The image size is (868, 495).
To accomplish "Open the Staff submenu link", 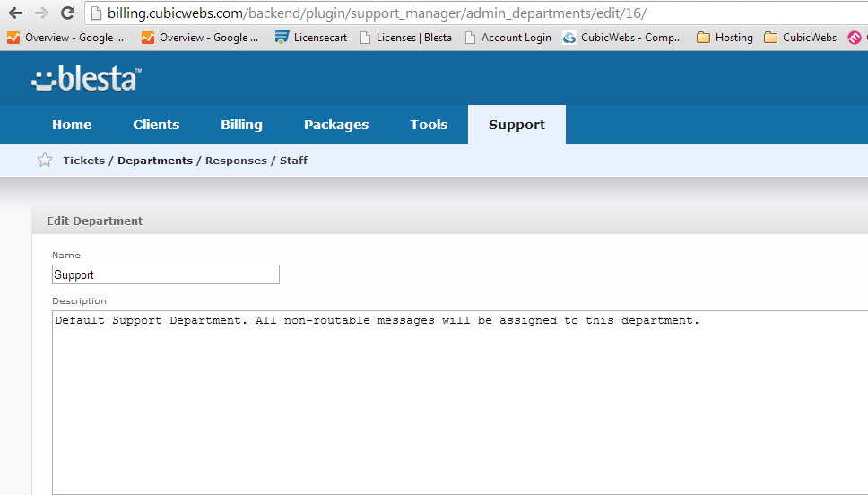I will tap(293, 161).
